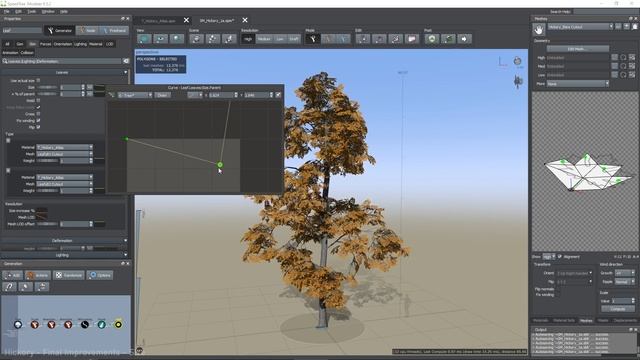Click the third Edit group icon
The width and height of the screenshot is (640, 360).
[x=396, y=39]
